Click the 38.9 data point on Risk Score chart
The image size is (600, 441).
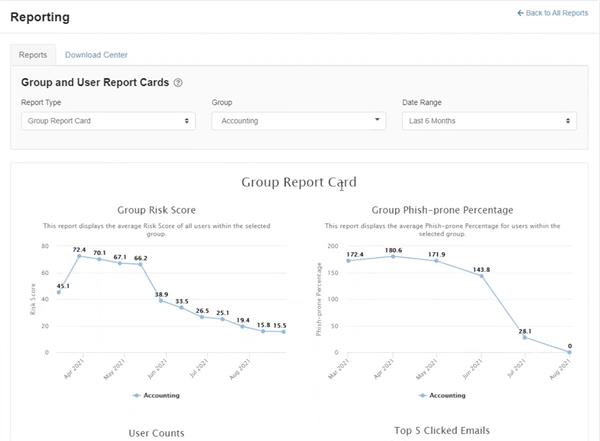[161, 301]
